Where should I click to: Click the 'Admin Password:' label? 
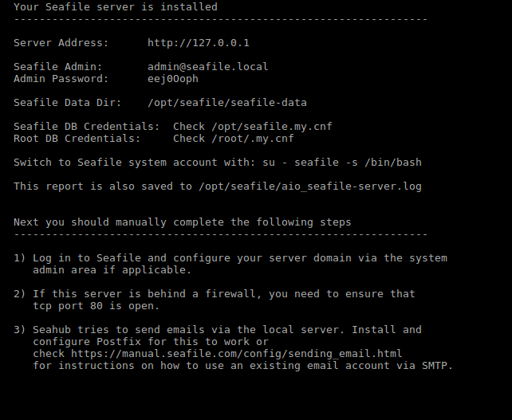point(61,79)
